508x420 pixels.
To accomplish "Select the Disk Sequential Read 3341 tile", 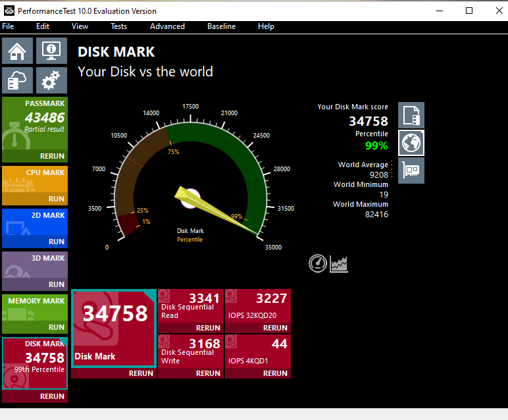I will point(191,306).
